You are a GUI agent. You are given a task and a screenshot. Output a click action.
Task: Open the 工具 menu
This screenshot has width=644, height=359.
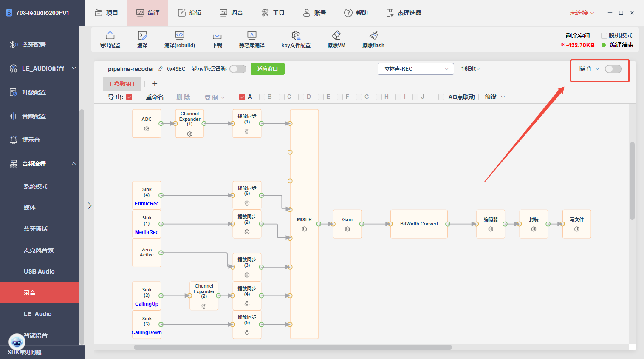click(x=273, y=13)
